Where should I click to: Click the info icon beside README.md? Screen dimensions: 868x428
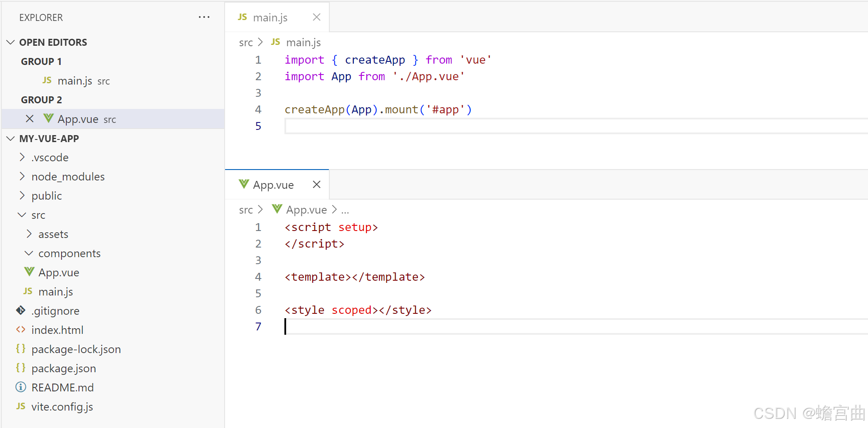tap(21, 387)
